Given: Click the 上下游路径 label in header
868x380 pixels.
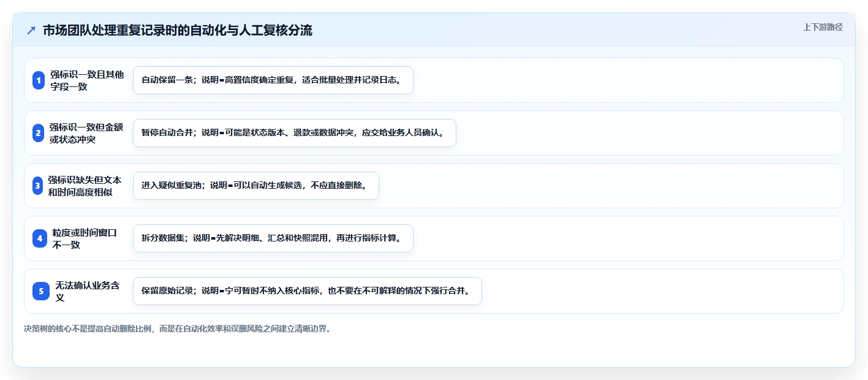Looking at the screenshot, I should click(823, 27).
